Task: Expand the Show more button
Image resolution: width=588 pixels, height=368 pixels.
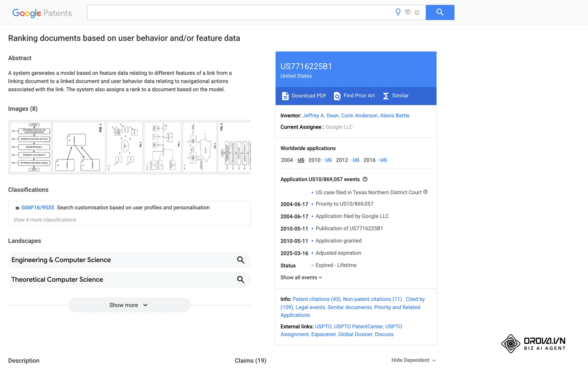Action: (x=129, y=305)
